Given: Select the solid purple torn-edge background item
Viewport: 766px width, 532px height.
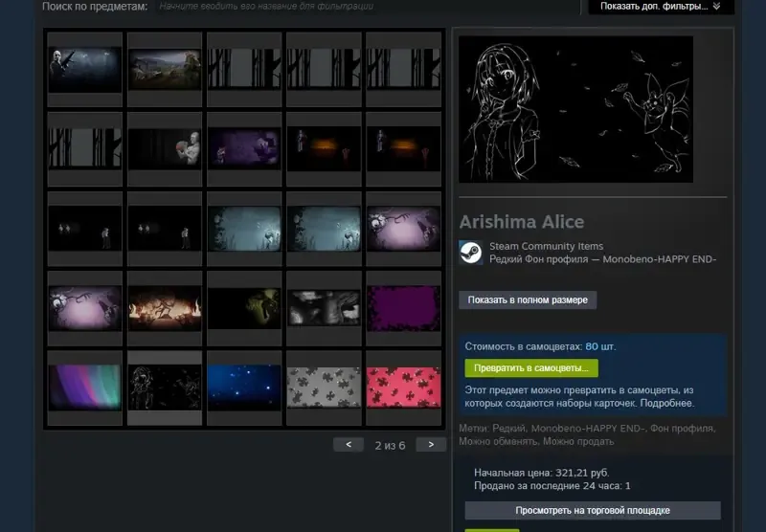Looking at the screenshot, I should pos(403,308).
